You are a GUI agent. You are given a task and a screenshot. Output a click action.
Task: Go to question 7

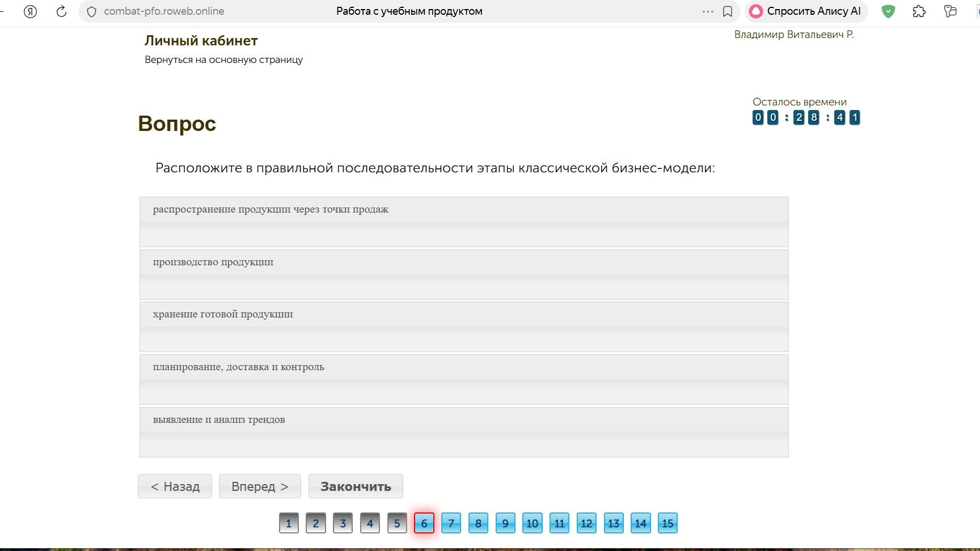(451, 523)
